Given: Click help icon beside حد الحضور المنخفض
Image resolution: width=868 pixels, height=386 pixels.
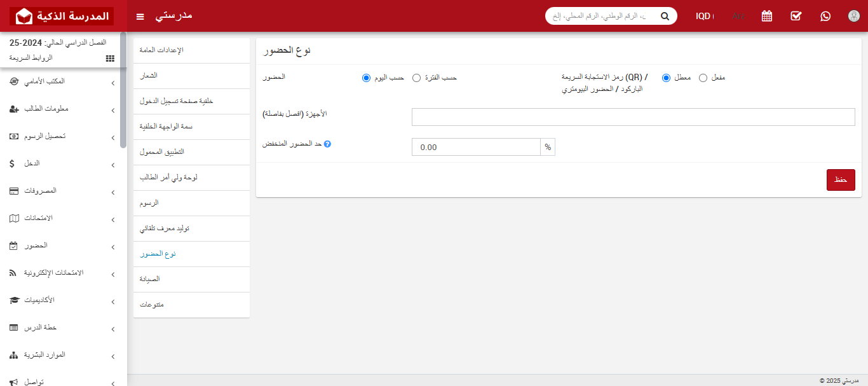Looking at the screenshot, I should click(327, 144).
